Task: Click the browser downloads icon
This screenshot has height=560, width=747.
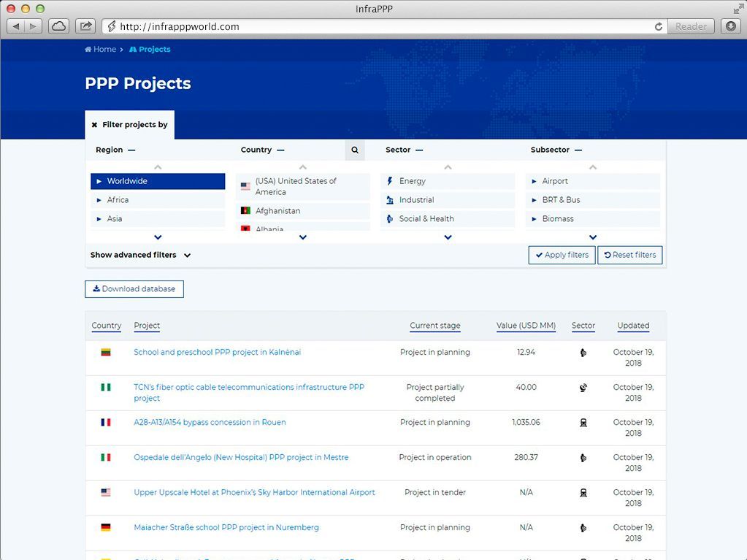Action: [731, 26]
